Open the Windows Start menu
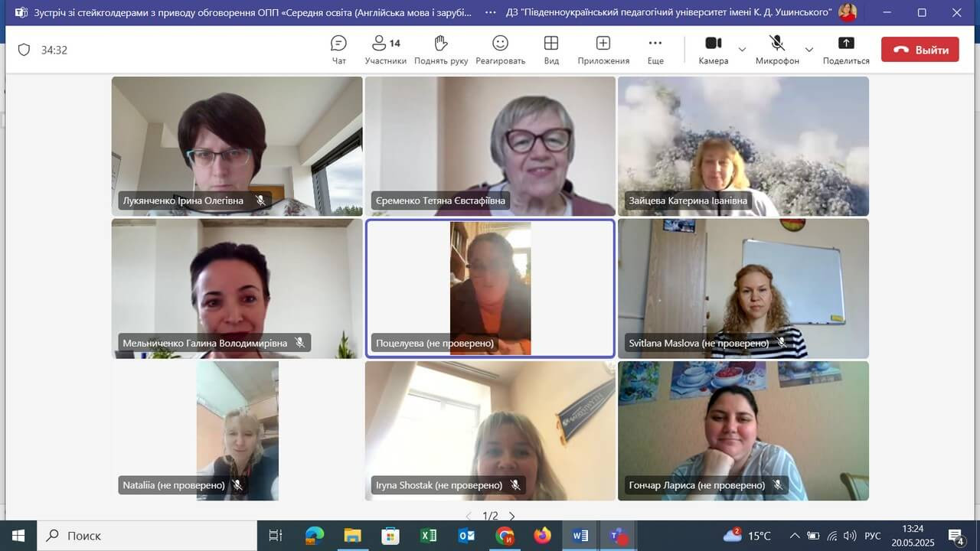 pos(18,536)
